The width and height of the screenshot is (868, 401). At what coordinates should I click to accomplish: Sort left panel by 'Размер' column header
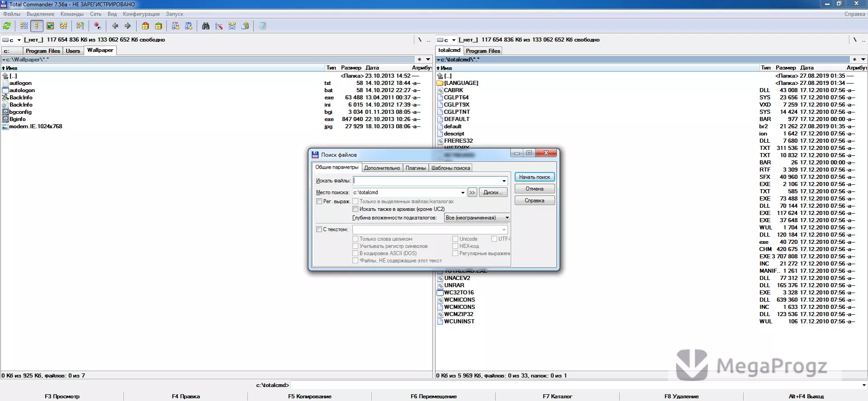[x=351, y=68]
